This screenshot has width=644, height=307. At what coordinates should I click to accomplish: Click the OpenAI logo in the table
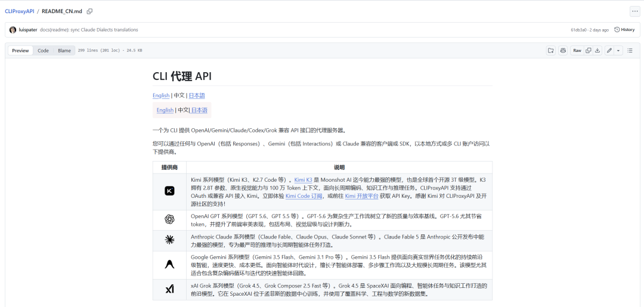coord(169,220)
